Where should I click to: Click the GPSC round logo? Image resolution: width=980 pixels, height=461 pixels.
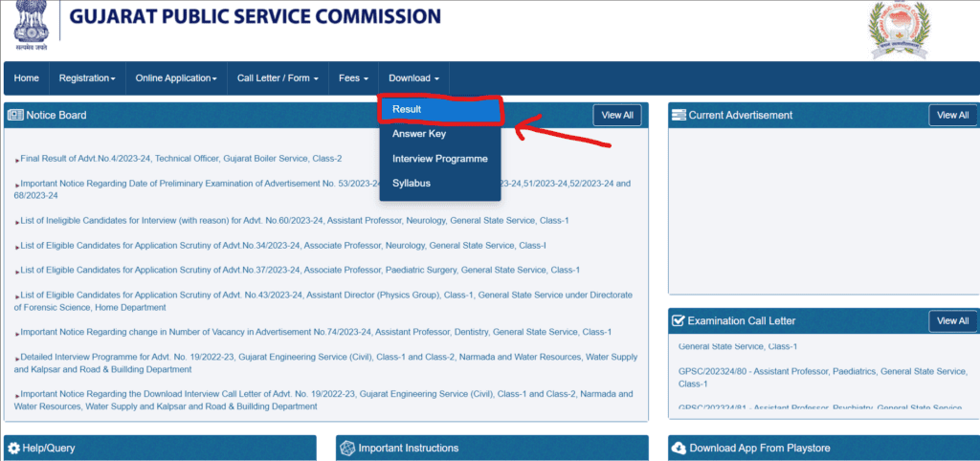900,30
